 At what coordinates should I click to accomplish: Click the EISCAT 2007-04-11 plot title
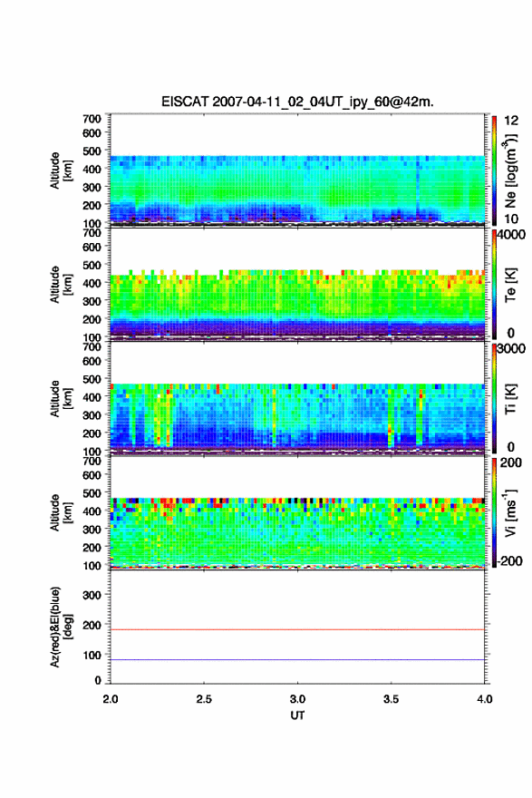(297, 102)
